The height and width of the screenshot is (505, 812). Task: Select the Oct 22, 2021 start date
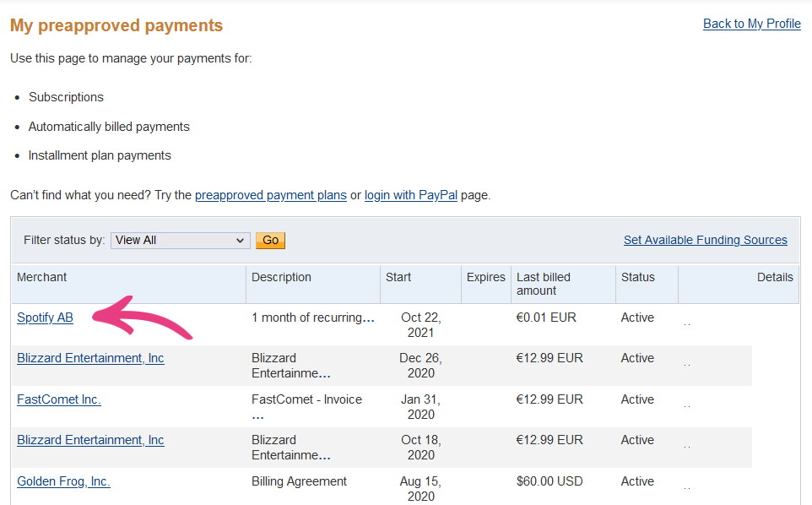coord(421,325)
